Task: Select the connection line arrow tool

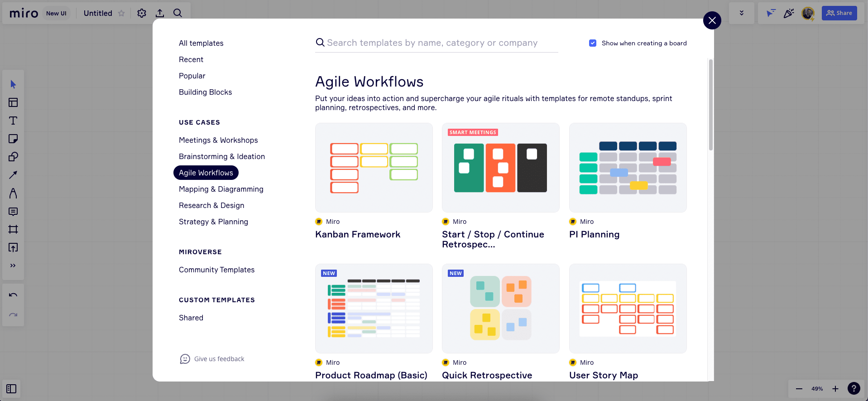Action: [13, 175]
